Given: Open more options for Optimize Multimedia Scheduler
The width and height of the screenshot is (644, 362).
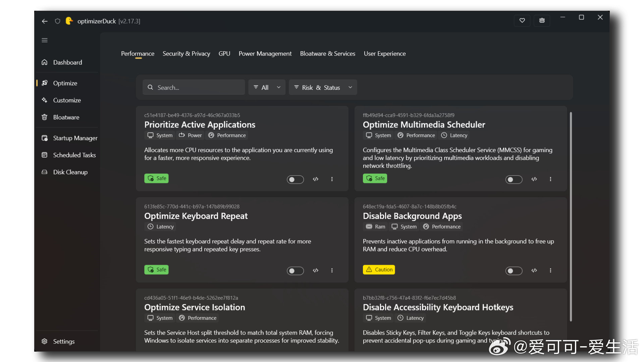Looking at the screenshot, I should click(x=550, y=179).
